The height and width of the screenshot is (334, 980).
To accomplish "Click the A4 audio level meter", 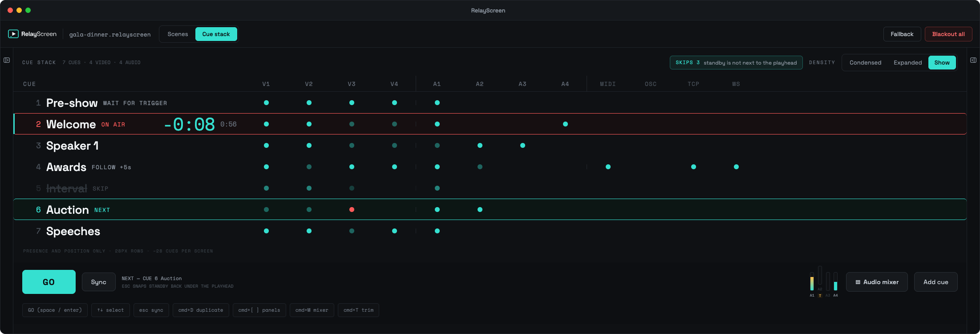I will (x=835, y=281).
